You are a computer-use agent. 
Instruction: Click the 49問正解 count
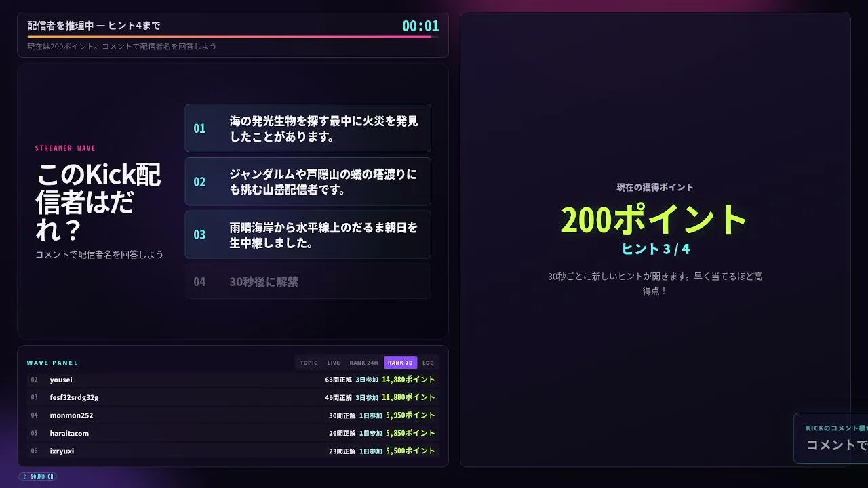coord(338,397)
